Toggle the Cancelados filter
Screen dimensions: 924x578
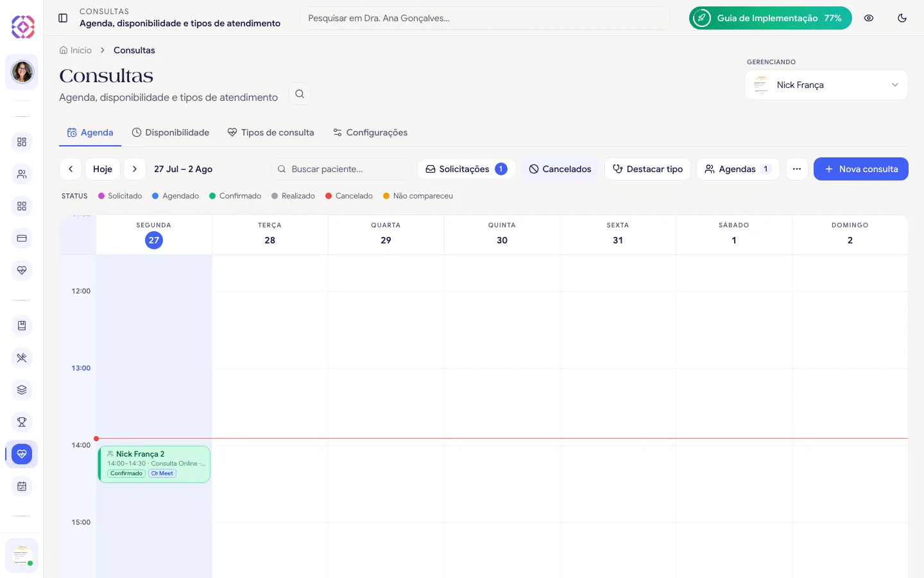coord(560,169)
